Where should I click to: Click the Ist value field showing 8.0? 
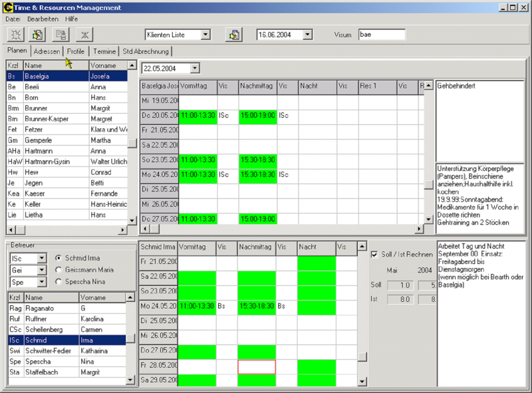point(400,299)
